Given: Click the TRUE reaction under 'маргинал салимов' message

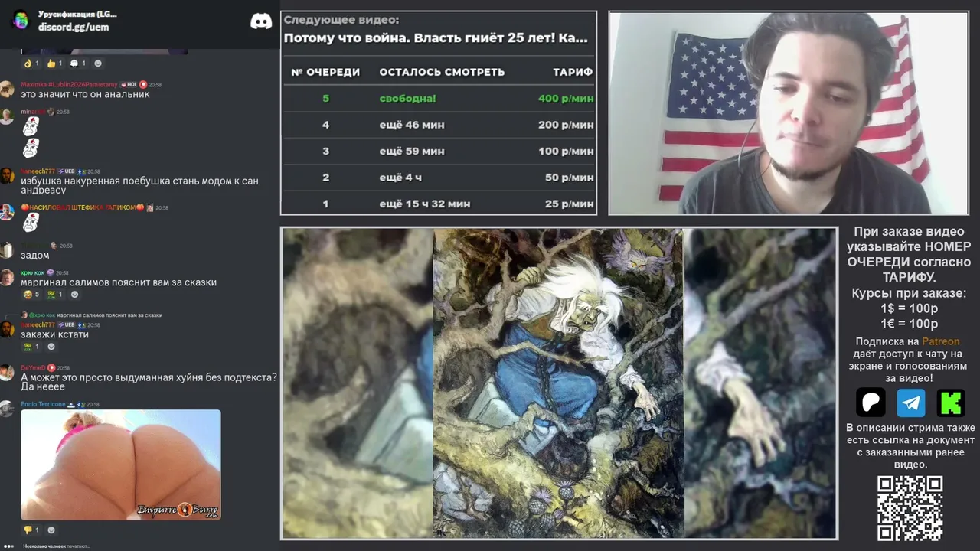Looking at the screenshot, I should (x=55, y=295).
